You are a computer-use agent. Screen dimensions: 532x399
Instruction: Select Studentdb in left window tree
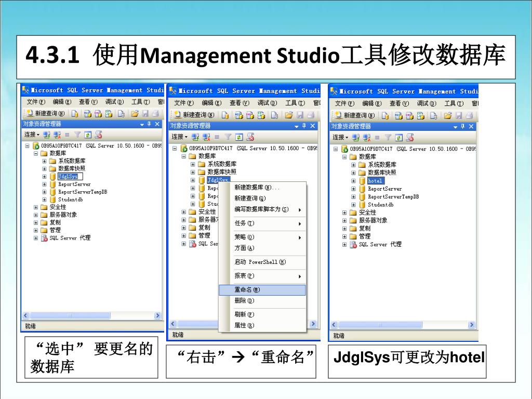tap(71, 199)
